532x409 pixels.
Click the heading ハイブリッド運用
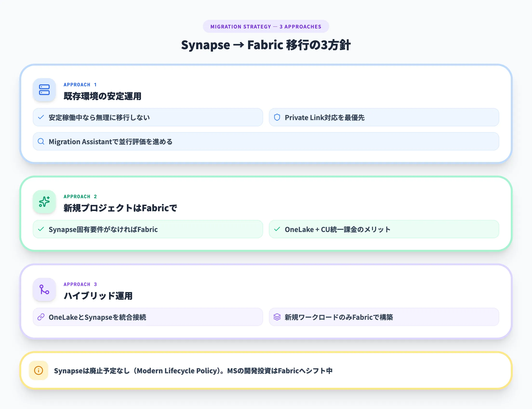point(98,296)
